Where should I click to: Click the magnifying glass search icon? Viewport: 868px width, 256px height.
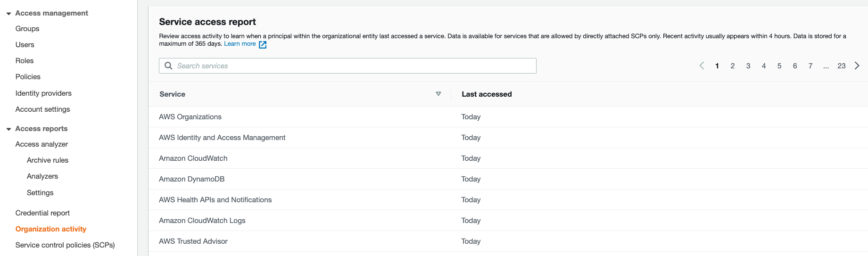(168, 66)
